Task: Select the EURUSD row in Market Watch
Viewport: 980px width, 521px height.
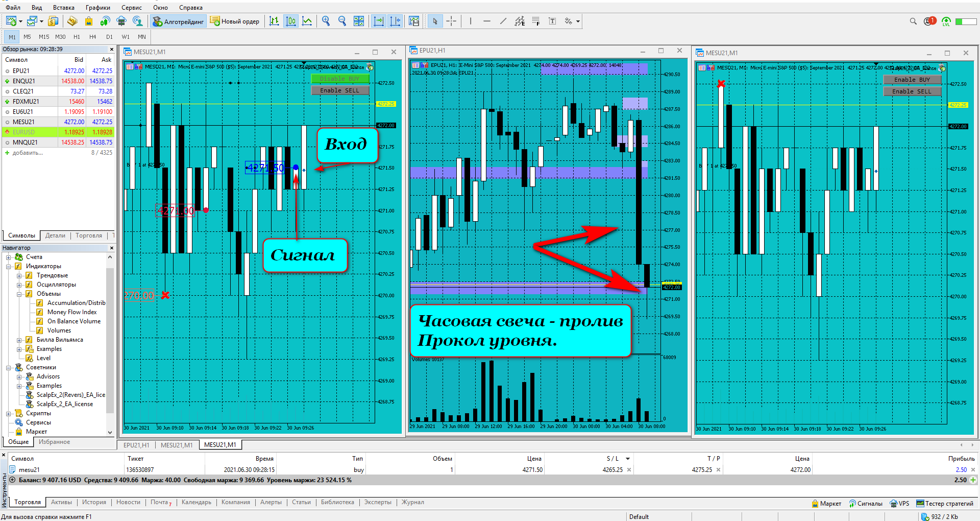Action: point(58,132)
